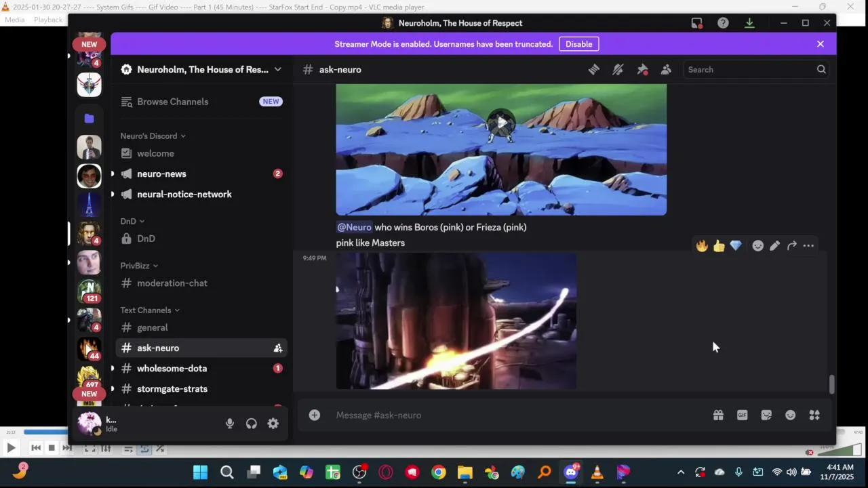The image size is (868, 488).
Task: Click the @Neuro mention link
Action: pos(354,227)
